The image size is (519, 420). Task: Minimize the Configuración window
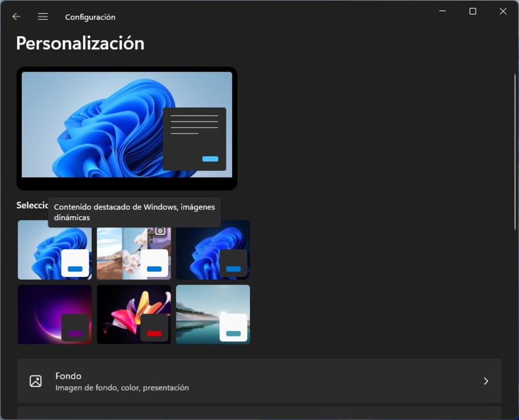(442, 12)
